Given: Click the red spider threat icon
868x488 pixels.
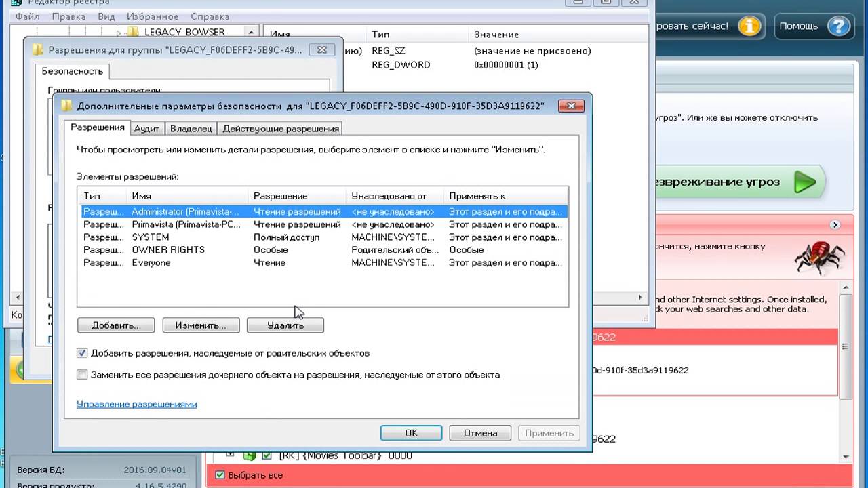Looking at the screenshot, I should [x=819, y=257].
